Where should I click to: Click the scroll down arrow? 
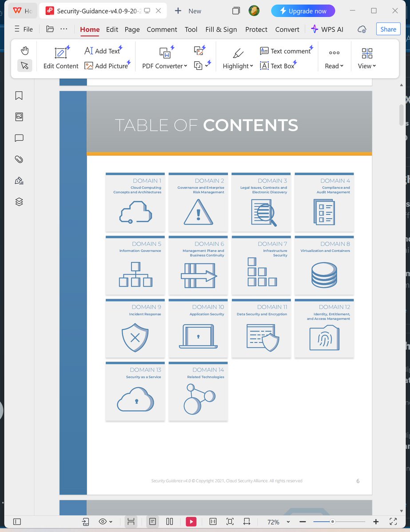[x=402, y=511]
